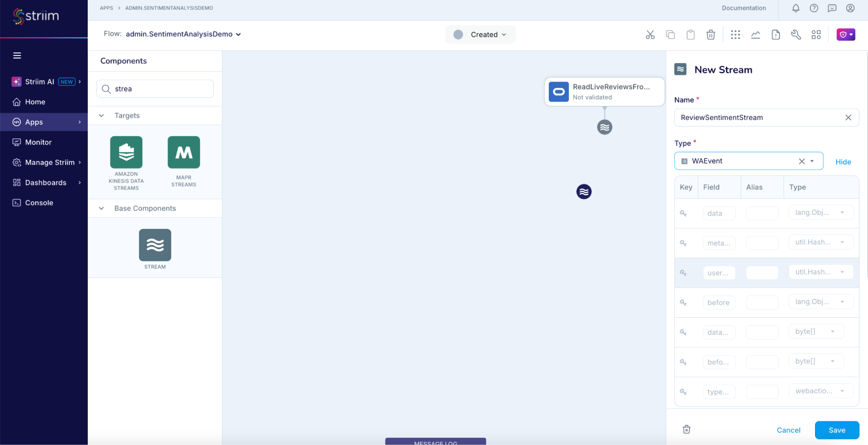868x445 pixels.
Task: Toggle the key icon for the data... byte[] row
Action: tap(683, 332)
